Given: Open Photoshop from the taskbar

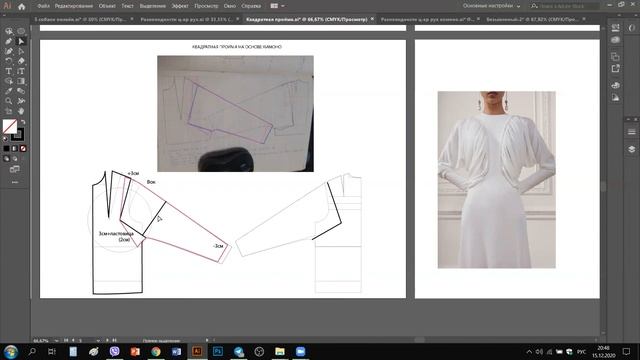Looking at the screenshot, I should (x=218, y=351).
